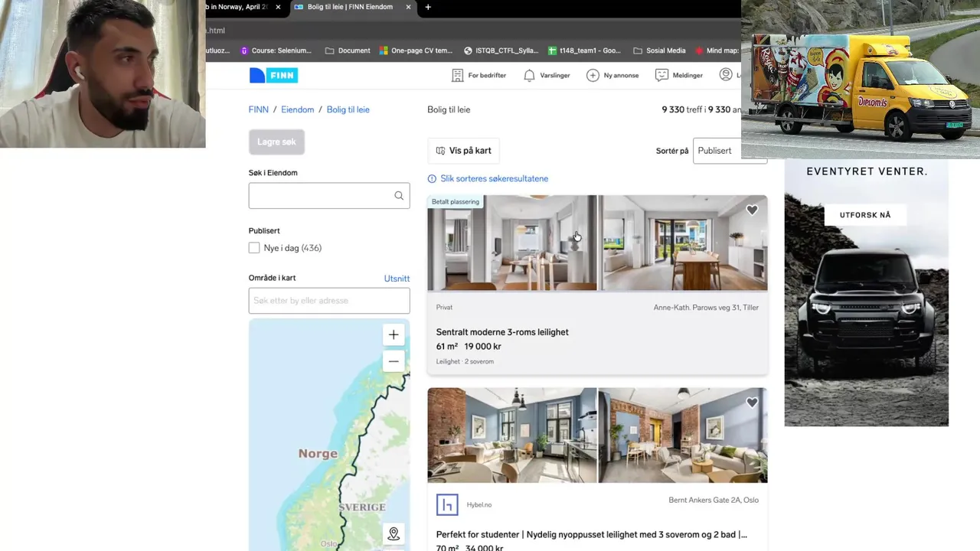The width and height of the screenshot is (980, 551).
Task: Go to Bolig til leie breadcrumb
Action: [x=348, y=109]
